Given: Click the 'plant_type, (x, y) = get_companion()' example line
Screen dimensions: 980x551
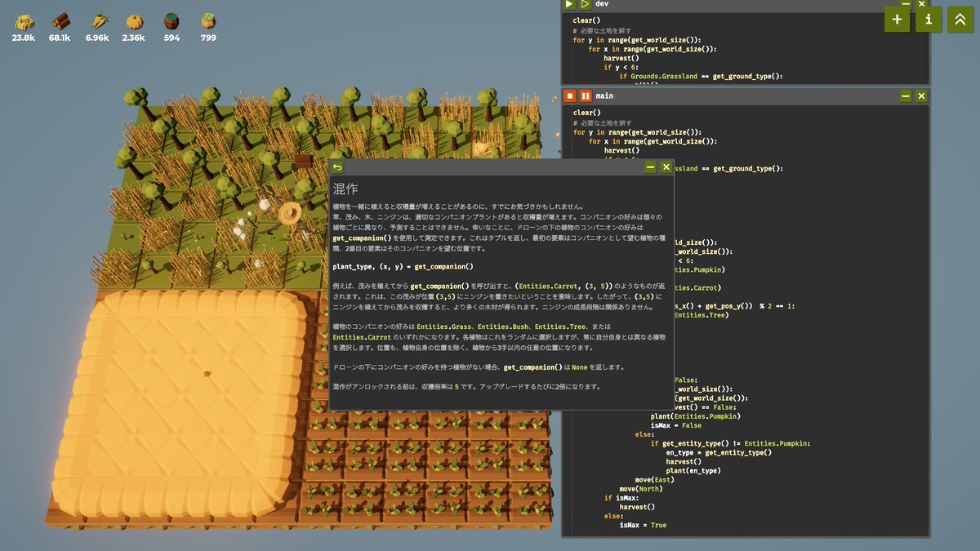Looking at the screenshot, I should (403, 267).
